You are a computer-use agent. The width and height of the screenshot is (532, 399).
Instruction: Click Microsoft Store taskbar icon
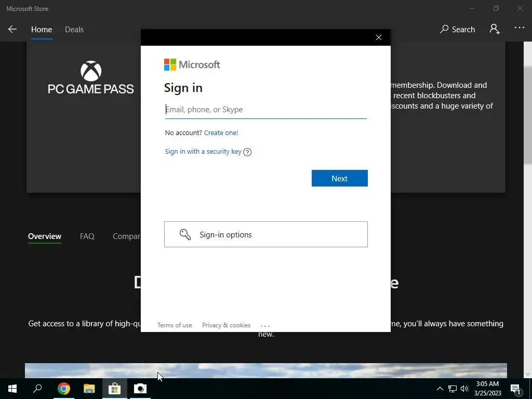(x=115, y=389)
